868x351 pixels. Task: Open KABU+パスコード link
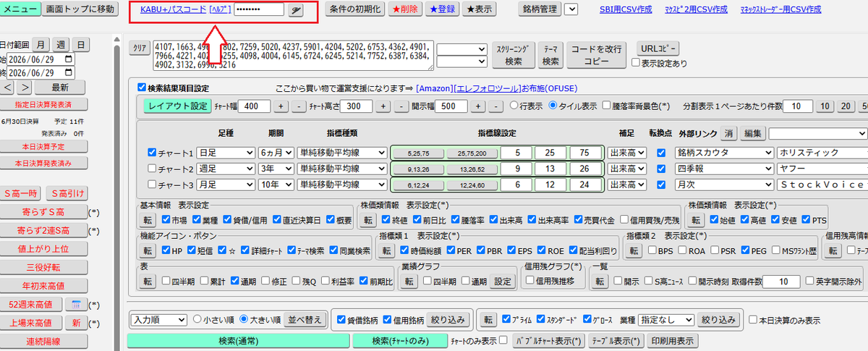[x=173, y=9]
